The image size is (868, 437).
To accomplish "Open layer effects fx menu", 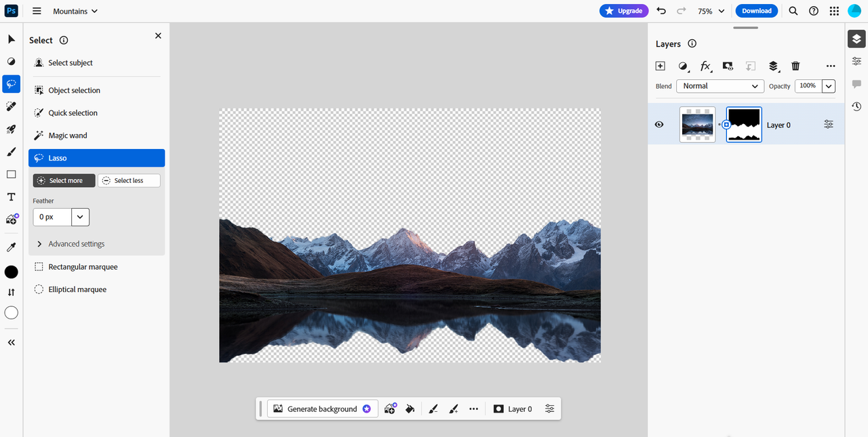I will (706, 66).
